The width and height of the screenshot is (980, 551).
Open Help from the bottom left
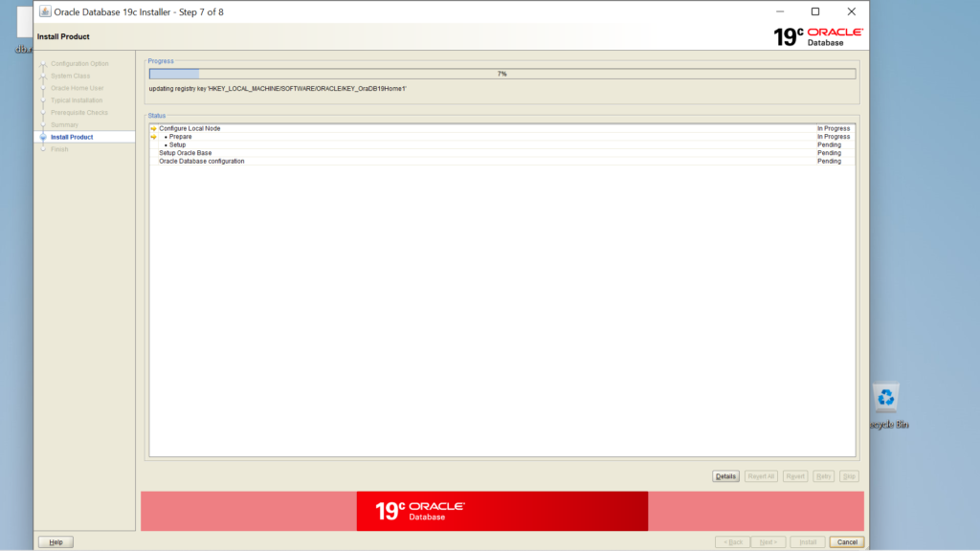coord(55,540)
